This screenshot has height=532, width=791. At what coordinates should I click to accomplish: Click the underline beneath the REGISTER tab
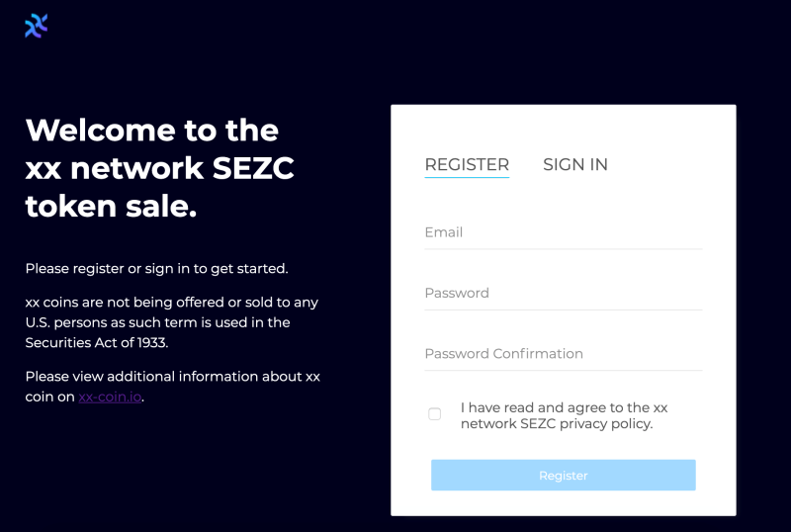pyautogui.click(x=467, y=178)
